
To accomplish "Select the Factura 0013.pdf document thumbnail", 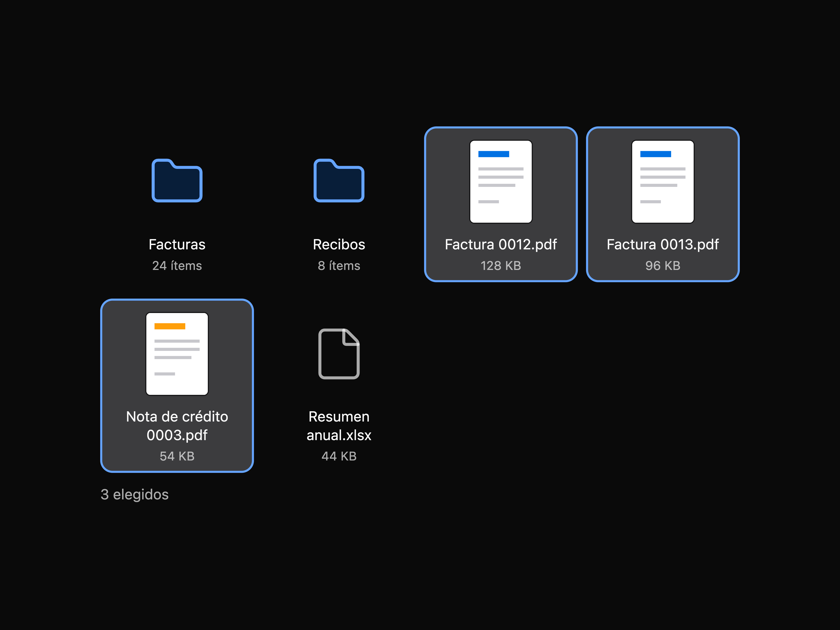I will tap(663, 182).
